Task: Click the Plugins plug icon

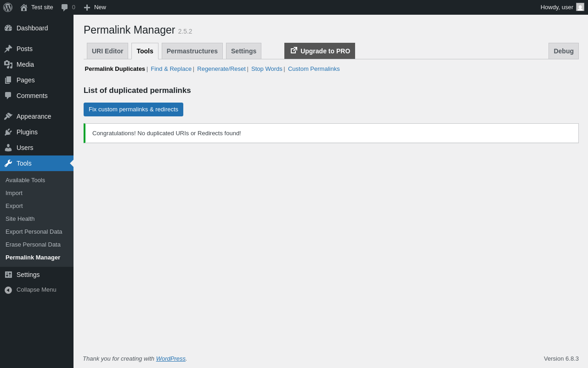Action: point(8,132)
